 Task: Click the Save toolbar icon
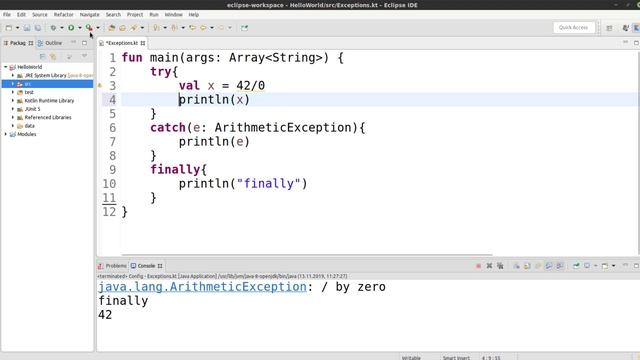[27, 28]
